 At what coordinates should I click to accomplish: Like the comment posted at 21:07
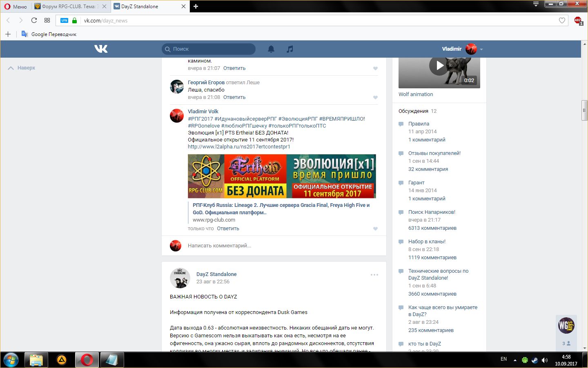375,68
